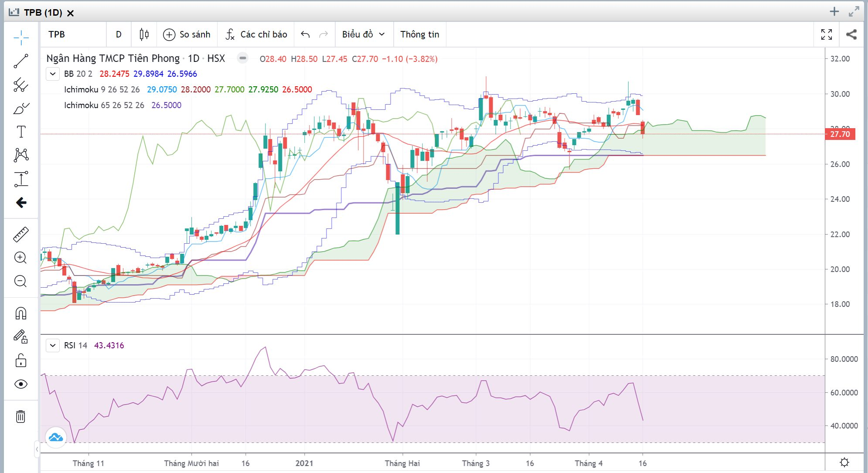
Task: Click the trash remove drawings icon
Action: (20, 416)
